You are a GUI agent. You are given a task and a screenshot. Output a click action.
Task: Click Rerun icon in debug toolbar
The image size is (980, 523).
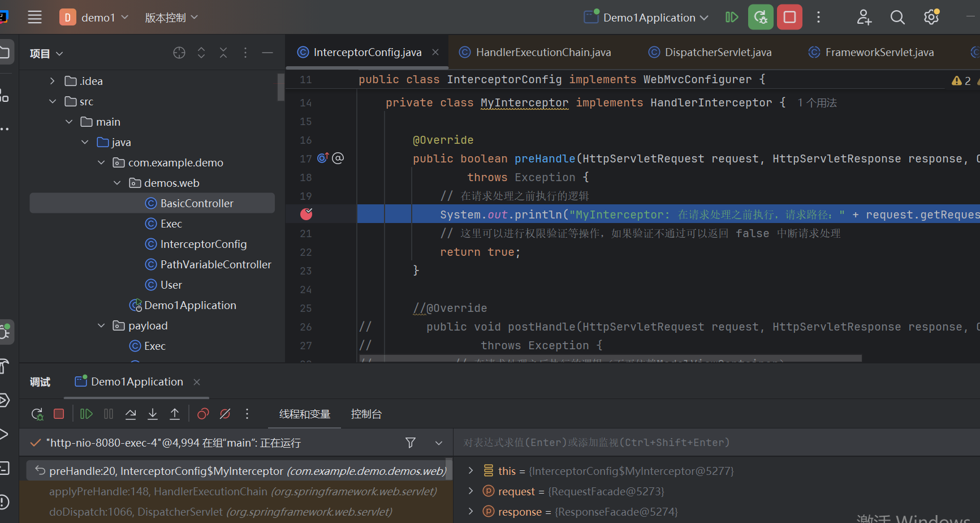click(37, 414)
